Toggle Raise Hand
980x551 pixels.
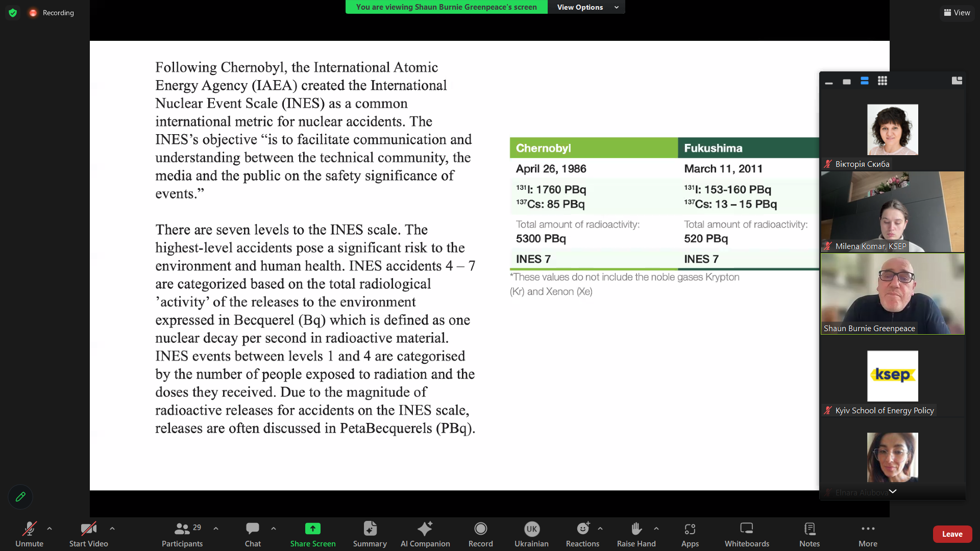point(636,534)
